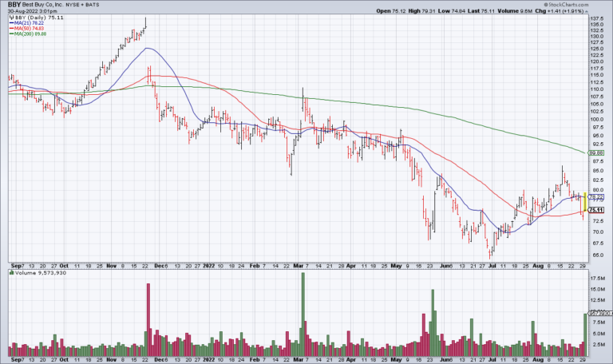This screenshot has width=613, height=364.
Task: Click the 30-Aug-2022 3:01pm timestamp
Action: pos(32,11)
